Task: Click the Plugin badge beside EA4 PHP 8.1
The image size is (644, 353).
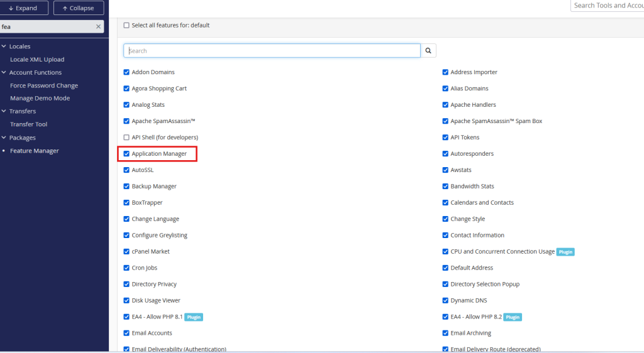Action: (x=194, y=317)
